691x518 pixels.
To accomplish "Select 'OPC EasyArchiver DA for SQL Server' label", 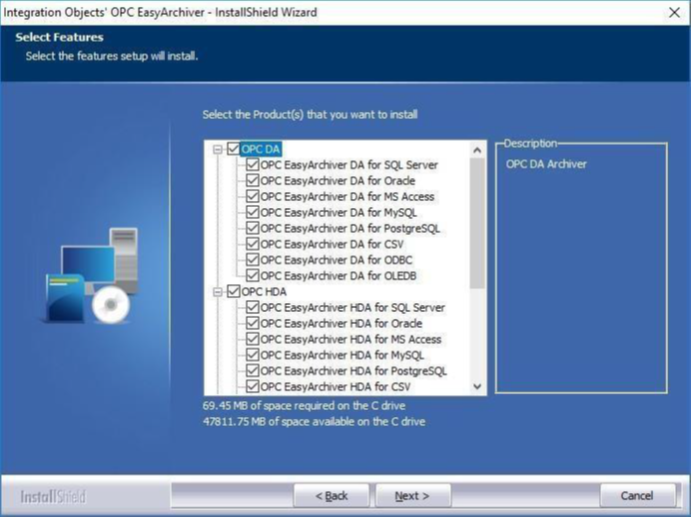I will click(349, 165).
